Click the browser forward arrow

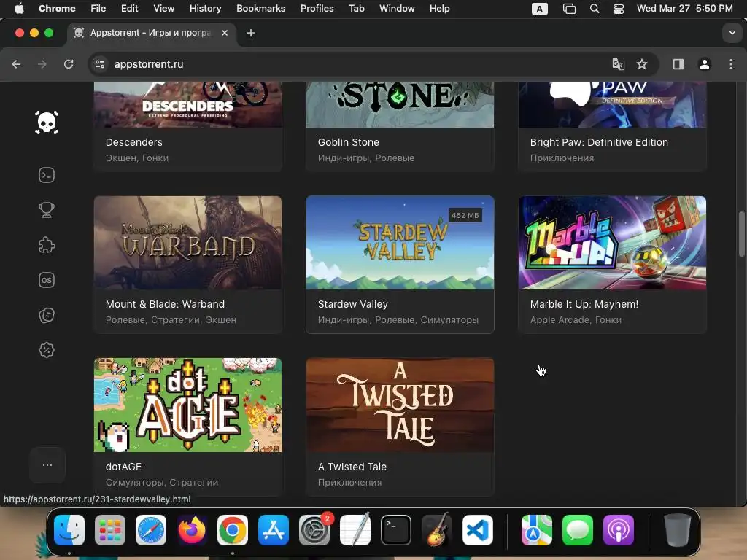pyautogui.click(x=42, y=64)
